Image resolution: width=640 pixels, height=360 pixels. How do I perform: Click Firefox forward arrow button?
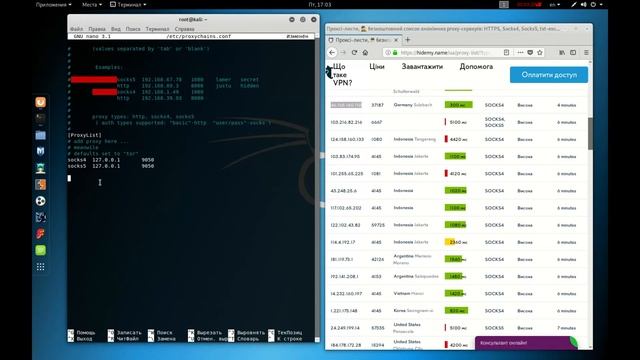coord(343,52)
